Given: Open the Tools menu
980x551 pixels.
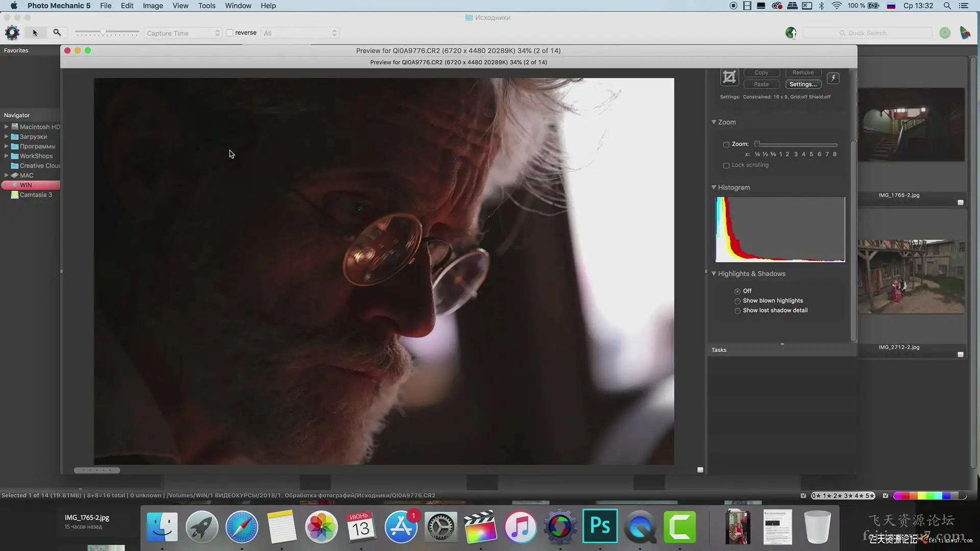Looking at the screenshot, I should pos(207,6).
